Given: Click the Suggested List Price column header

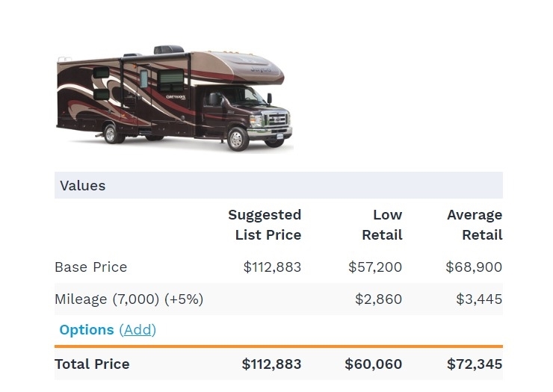Looking at the screenshot, I should click(265, 225).
